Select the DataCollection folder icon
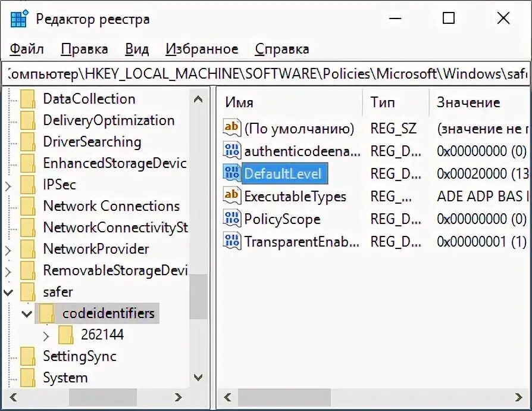532x411 pixels. [27, 99]
